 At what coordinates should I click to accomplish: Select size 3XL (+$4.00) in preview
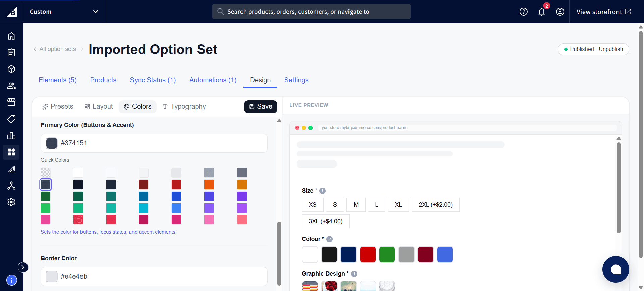click(326, 221)
